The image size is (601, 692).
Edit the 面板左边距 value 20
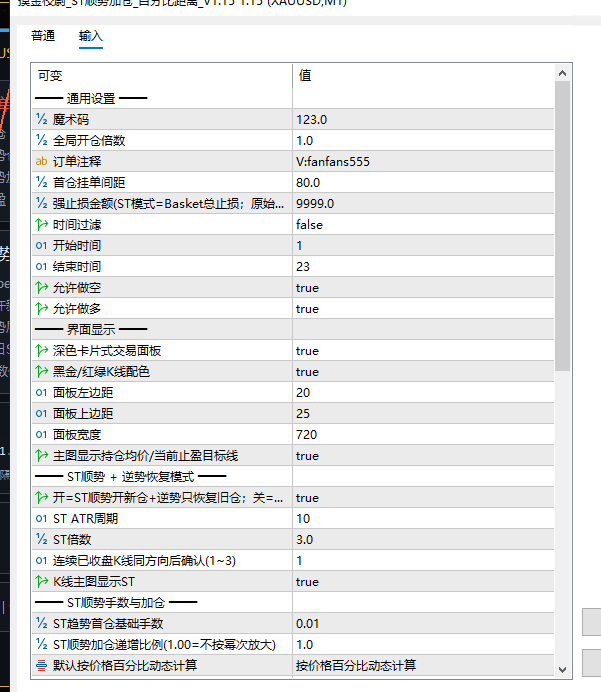point(423,392)
